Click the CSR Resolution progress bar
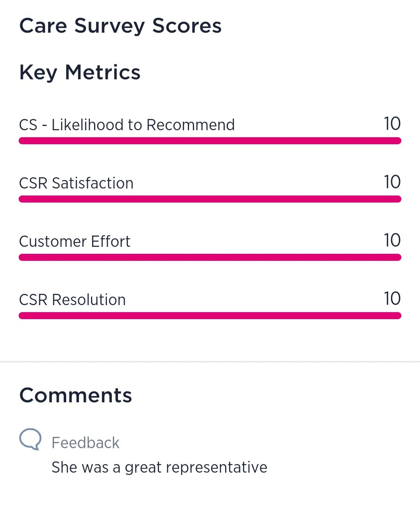Screen dimensions: 420x515 tap(210, 316)
